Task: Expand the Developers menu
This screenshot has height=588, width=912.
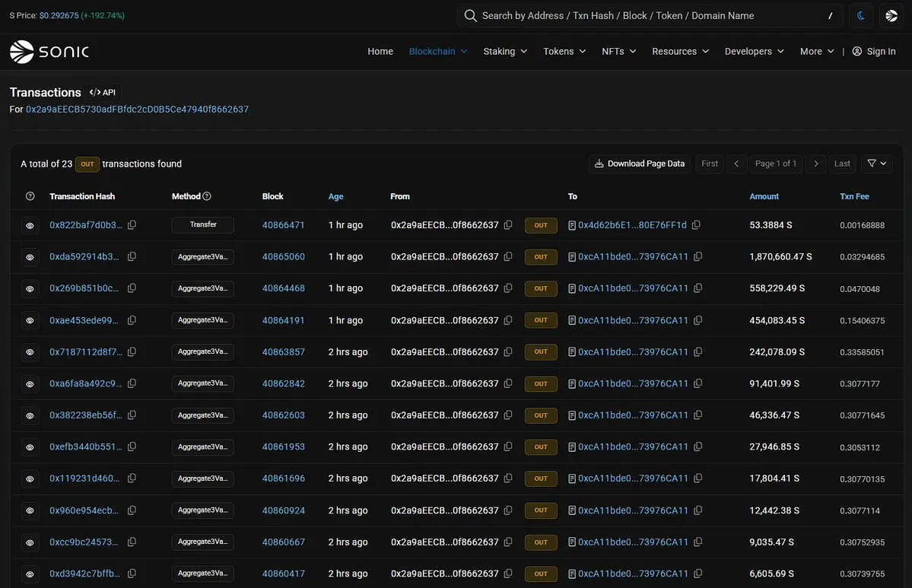Action: (x=754, y=51)
